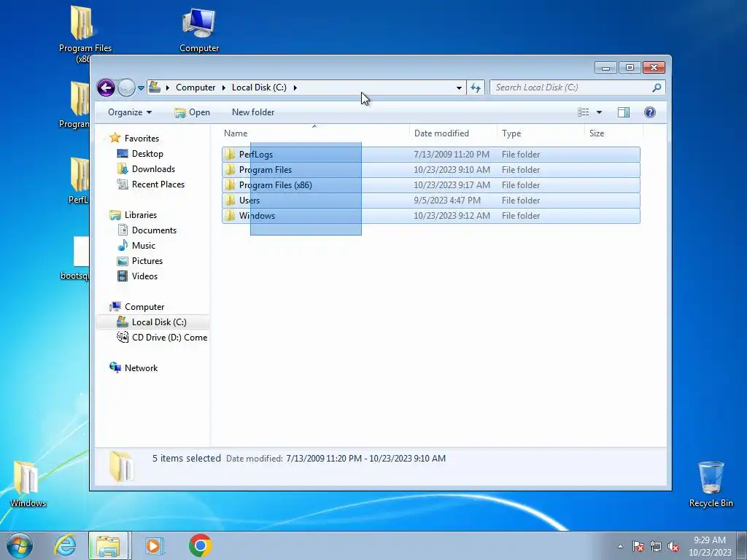Launch Internet Explorer from taskbar

pyautogui.click(x=65, y=545)
